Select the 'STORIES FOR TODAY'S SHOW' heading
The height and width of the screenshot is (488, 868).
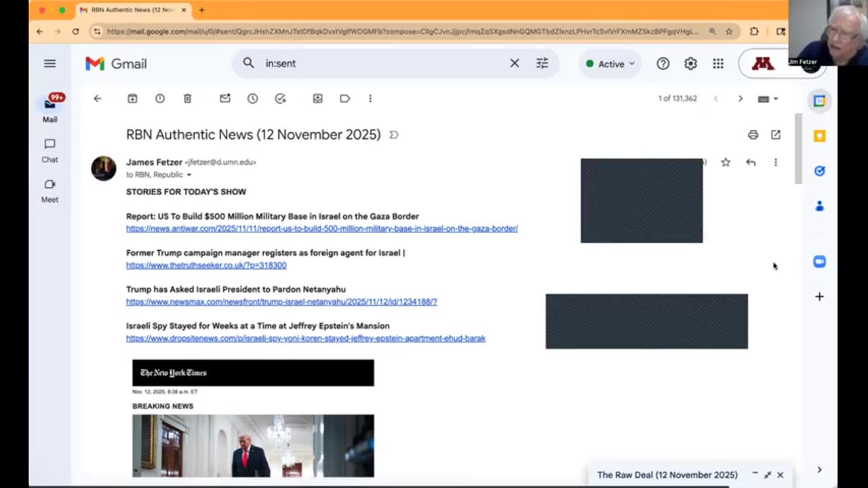pyautogui.click(x=186, y=192)
